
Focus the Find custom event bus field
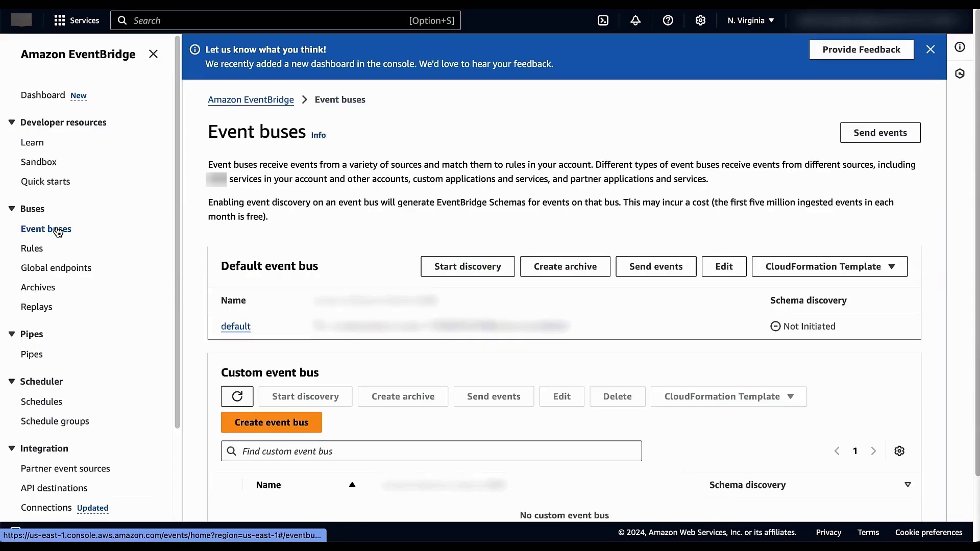[x=431, y=451]
